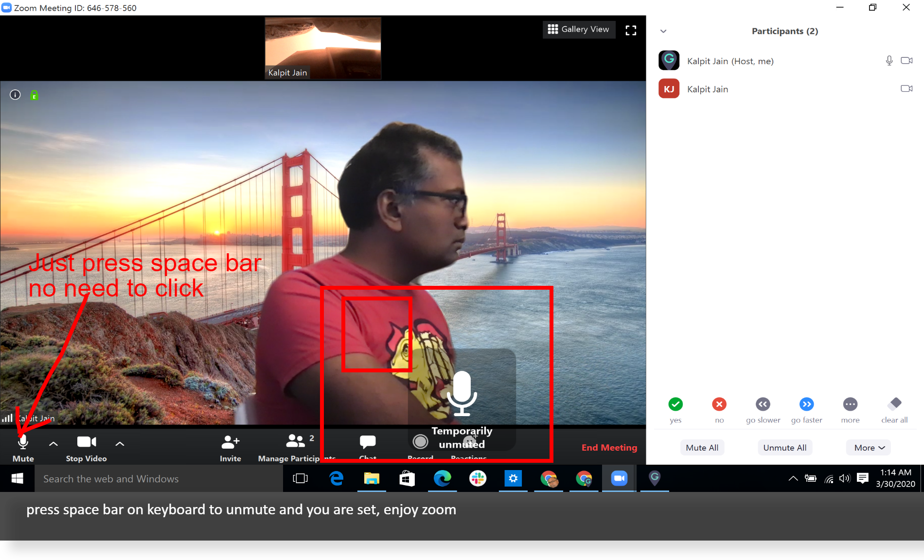The height and width of the screenshot is (560, 924).
Task: Open volume control in system tray
Action: [845, 478]
